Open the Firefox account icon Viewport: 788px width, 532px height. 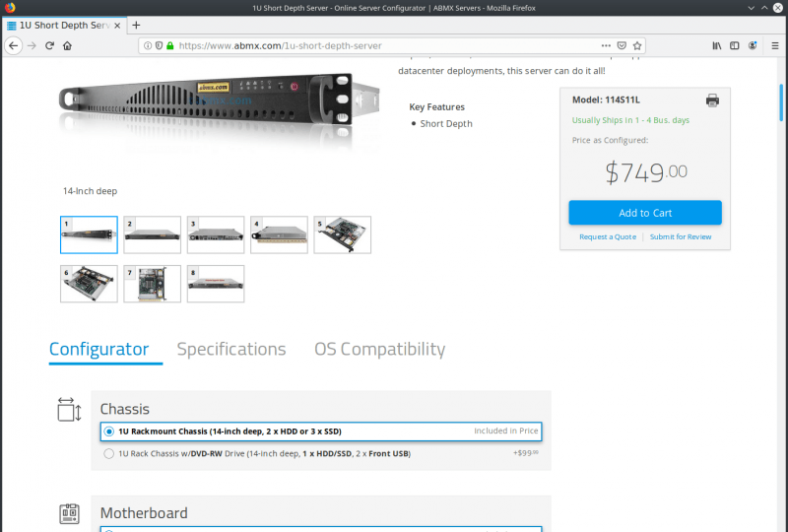point(753,45)
